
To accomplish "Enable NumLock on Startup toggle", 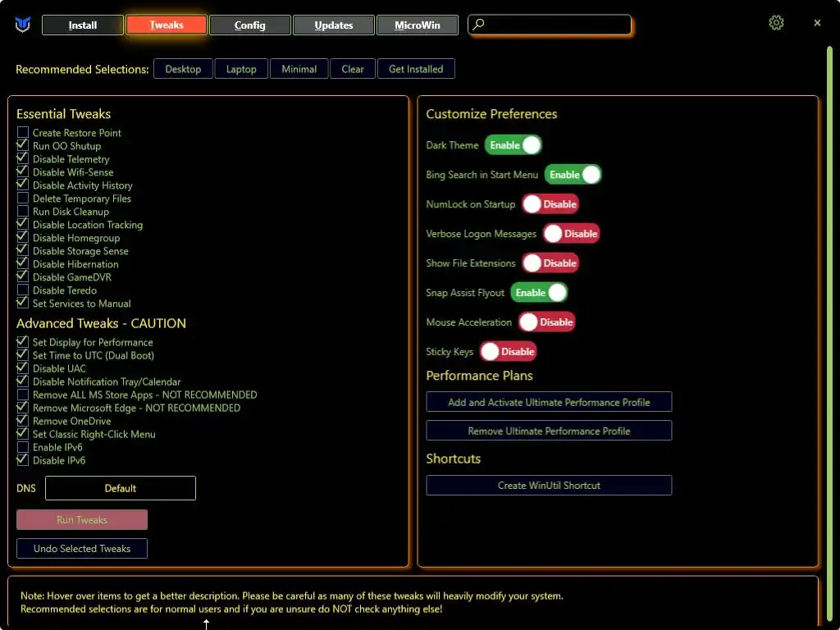I will pos(550,204).
